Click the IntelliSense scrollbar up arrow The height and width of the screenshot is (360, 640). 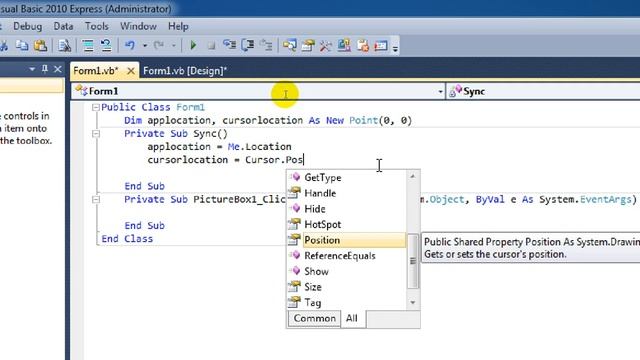click(x=413, y=176)
